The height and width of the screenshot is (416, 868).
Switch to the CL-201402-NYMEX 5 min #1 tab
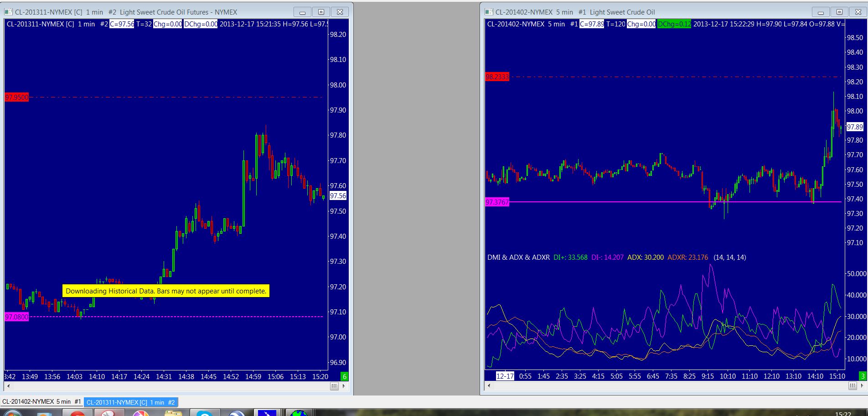pyautogui.click(x=41, y=402)
